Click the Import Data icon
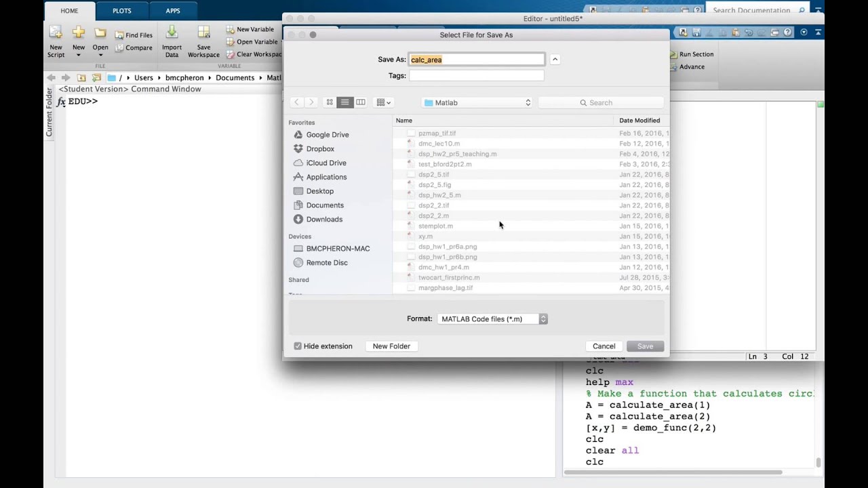The height and width of the screenshot is (488, 868). tap(172, 33)
